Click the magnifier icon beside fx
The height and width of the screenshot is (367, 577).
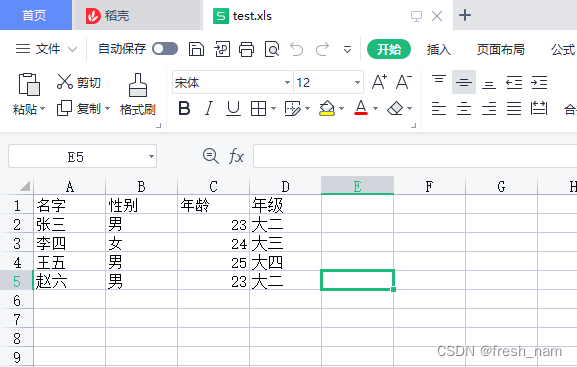[211, 156]
